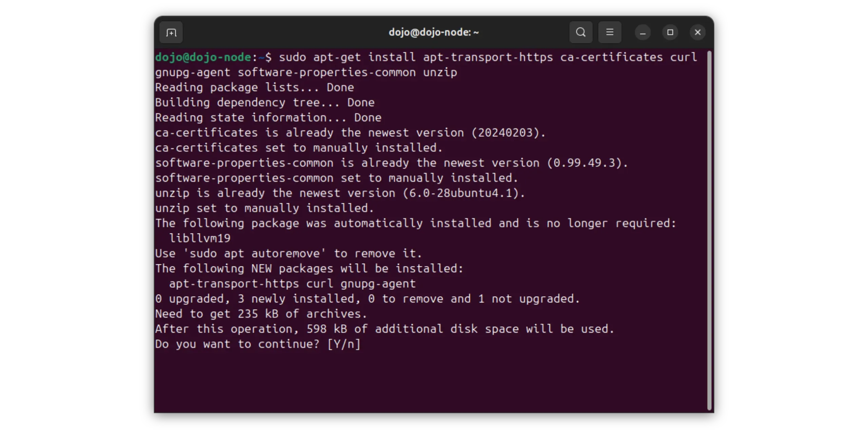Click the [Y/n] continue prompt
Screen dimensions: 868x433
(x=344, y=344)
